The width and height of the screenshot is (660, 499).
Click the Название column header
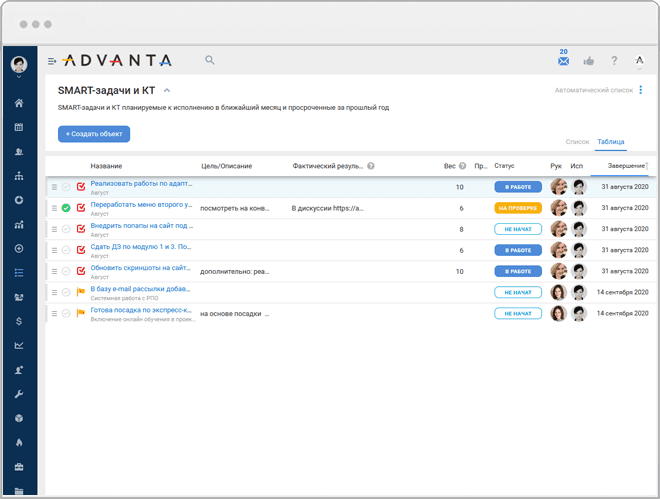click(x=106, y=166)
